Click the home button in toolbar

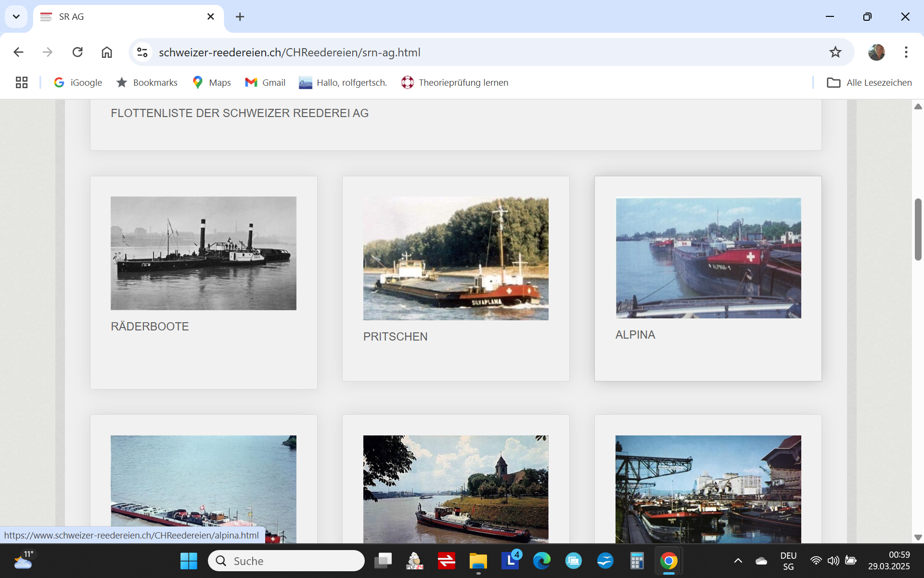[x=107, y=52]
